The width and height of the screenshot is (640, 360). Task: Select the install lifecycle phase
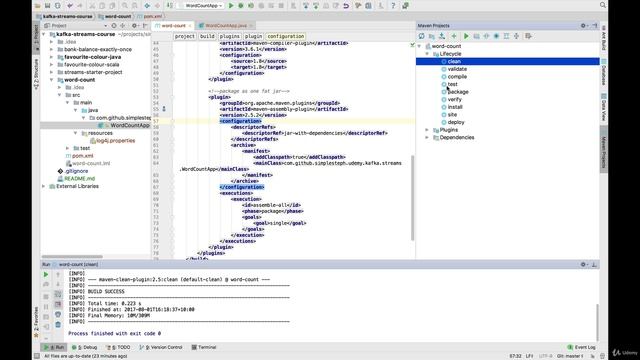tap(455, 107)
